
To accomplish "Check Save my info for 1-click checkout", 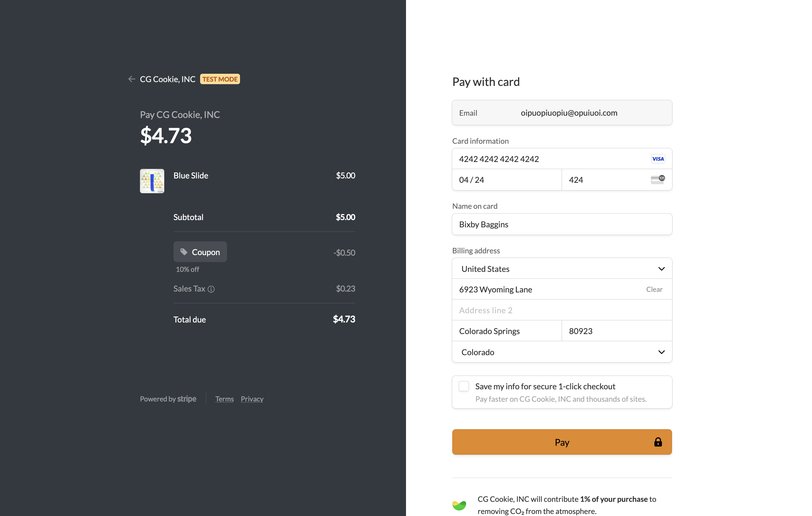I will tap(464, 386).
